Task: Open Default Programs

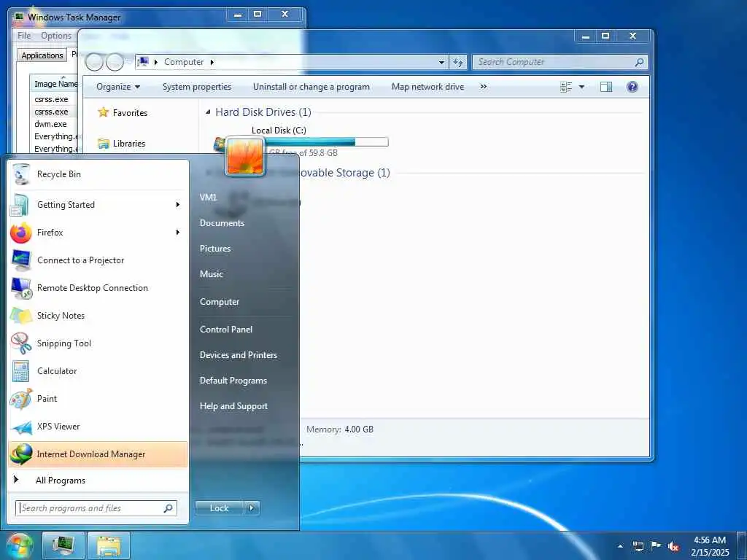Action: (x=233, y=381)
